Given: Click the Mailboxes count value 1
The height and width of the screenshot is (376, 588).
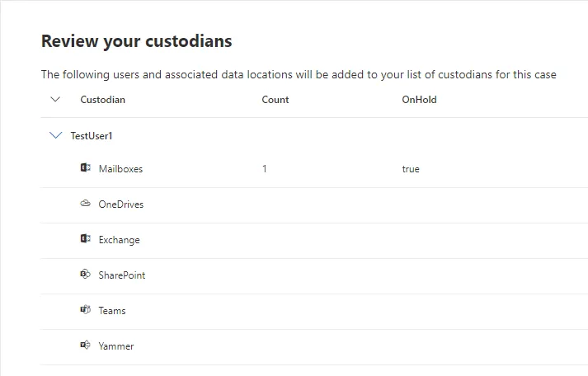Looking at the screenshot, I should coord(265,169).
